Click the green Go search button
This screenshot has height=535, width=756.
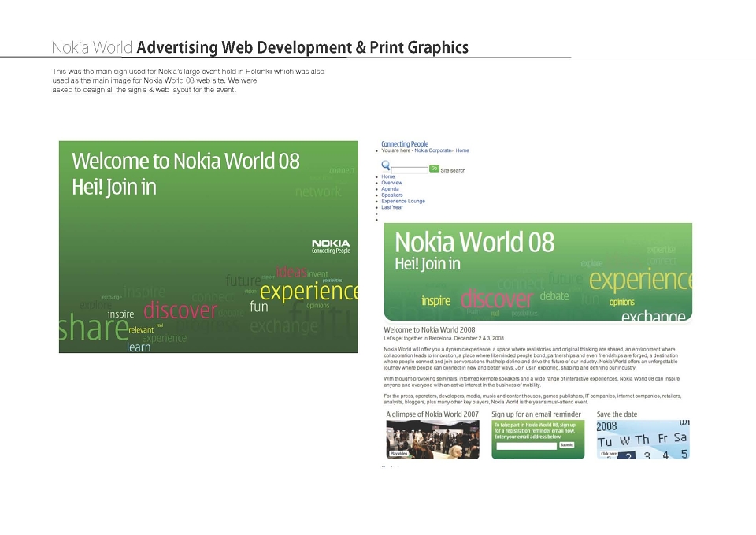pos(434,169)
